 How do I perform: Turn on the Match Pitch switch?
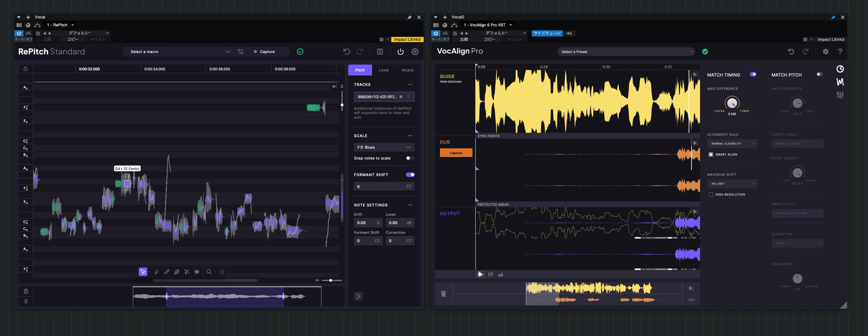(x=819, y=74)
